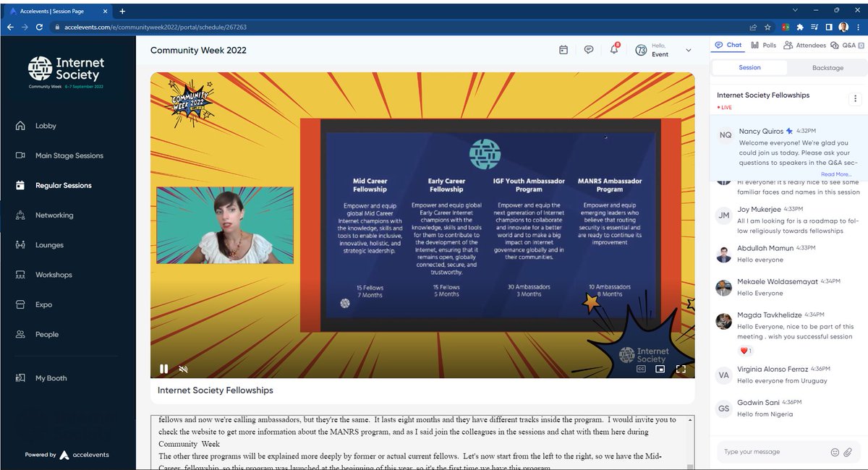868x470 pixels.
Task: Open My Booth page
Action: 51,378
